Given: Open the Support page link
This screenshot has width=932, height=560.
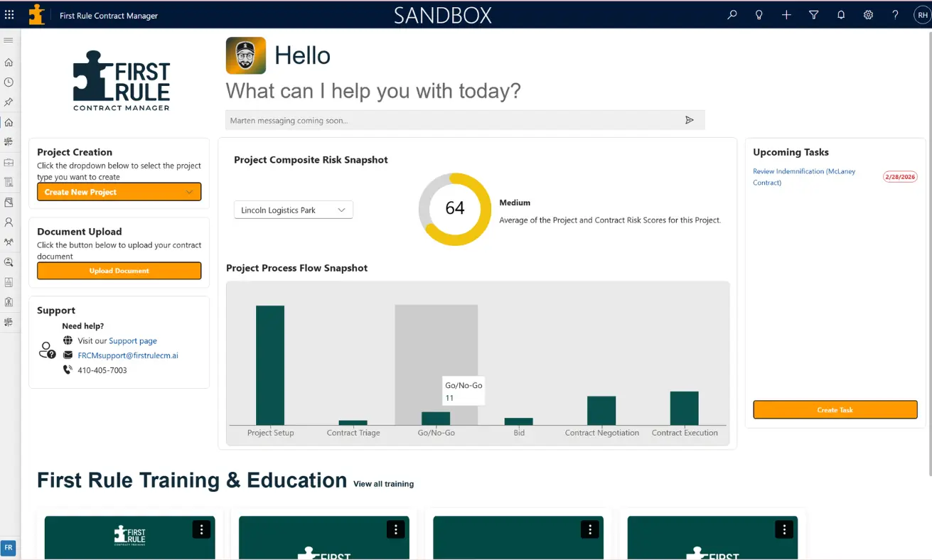Looking at the screenshot, I should pyautogui.click(x=133, y=341).
